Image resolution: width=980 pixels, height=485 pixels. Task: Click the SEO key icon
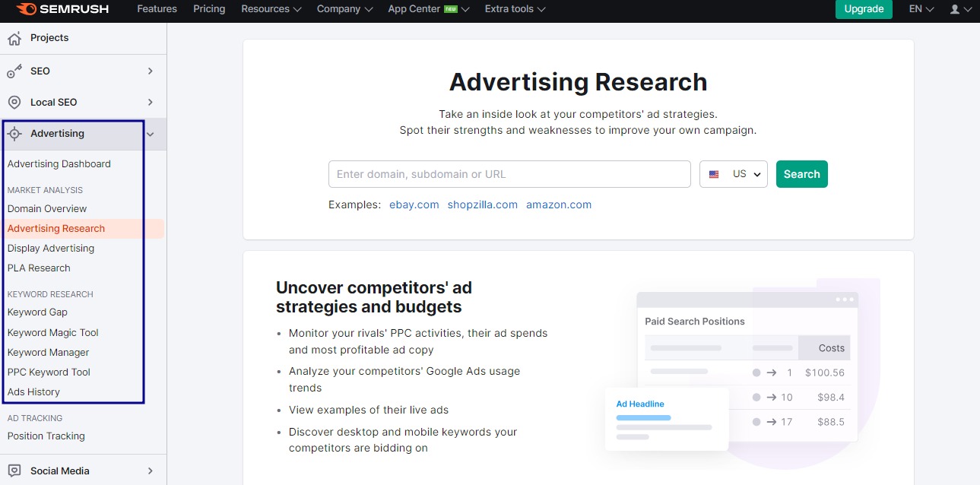pyautogui.click(x=14, y=71)
